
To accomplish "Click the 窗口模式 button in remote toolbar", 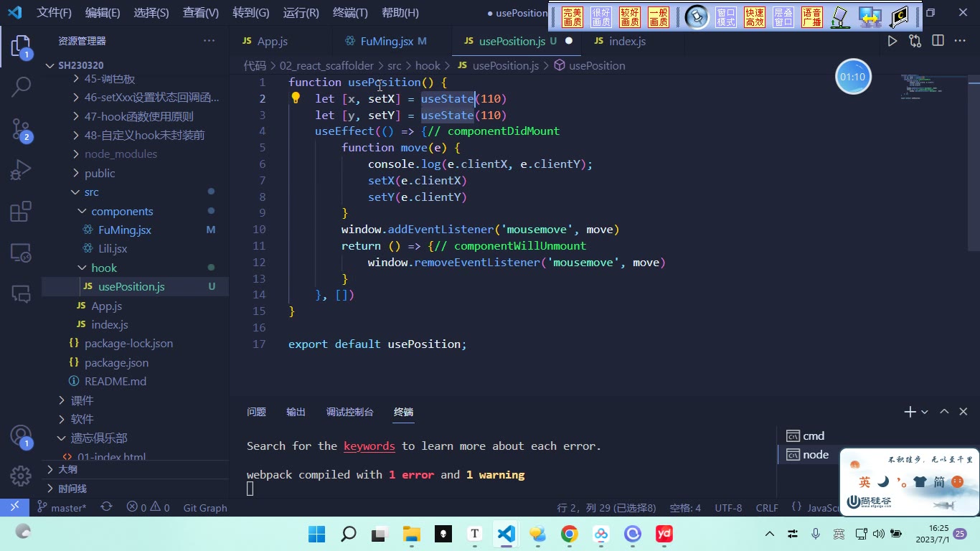I will [x=726, y=17].
